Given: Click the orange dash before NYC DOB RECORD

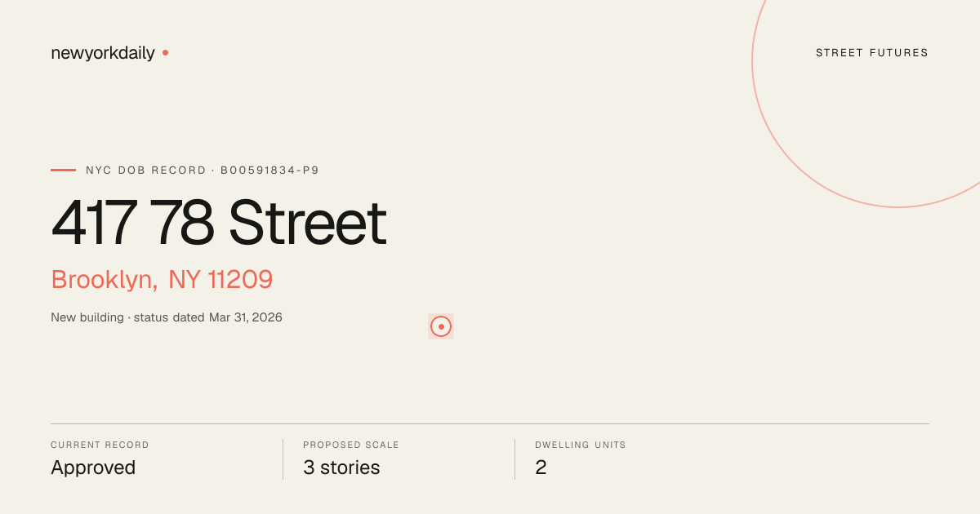Looking at the screenshot, I should (63, 171).
